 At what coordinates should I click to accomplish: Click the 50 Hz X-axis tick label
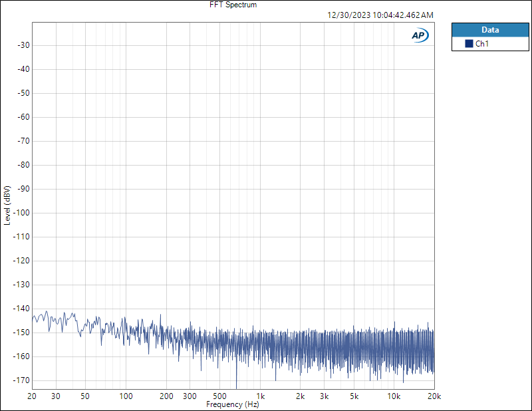coord(85,396)
